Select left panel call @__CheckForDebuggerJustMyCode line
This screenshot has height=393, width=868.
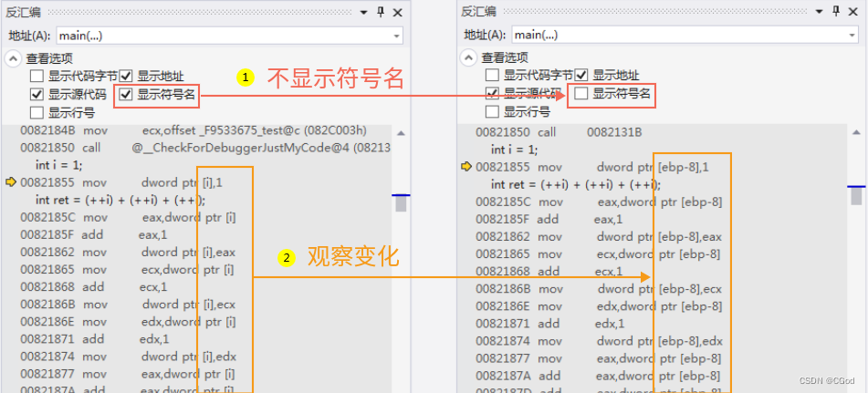[x=205, y=148]
